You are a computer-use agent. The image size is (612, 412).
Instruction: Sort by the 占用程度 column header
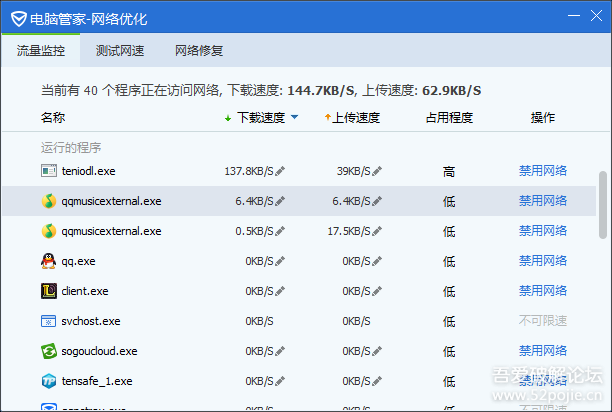(x=449, y=117)
